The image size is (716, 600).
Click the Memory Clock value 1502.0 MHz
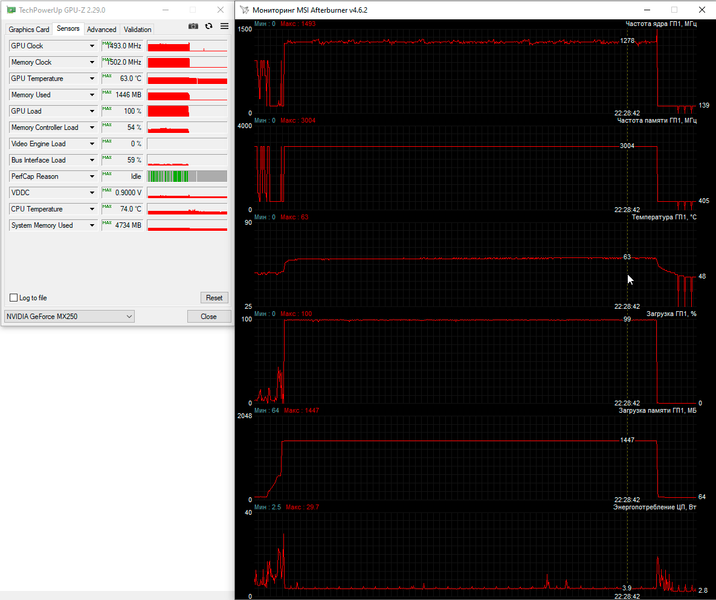point(122,62)
